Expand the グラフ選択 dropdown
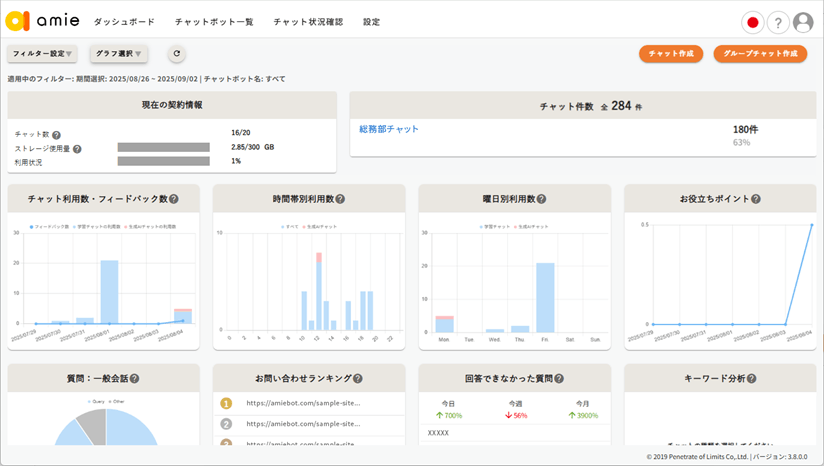Image resolution: width=824 pixels, height=466 pixels. point(119,54)
